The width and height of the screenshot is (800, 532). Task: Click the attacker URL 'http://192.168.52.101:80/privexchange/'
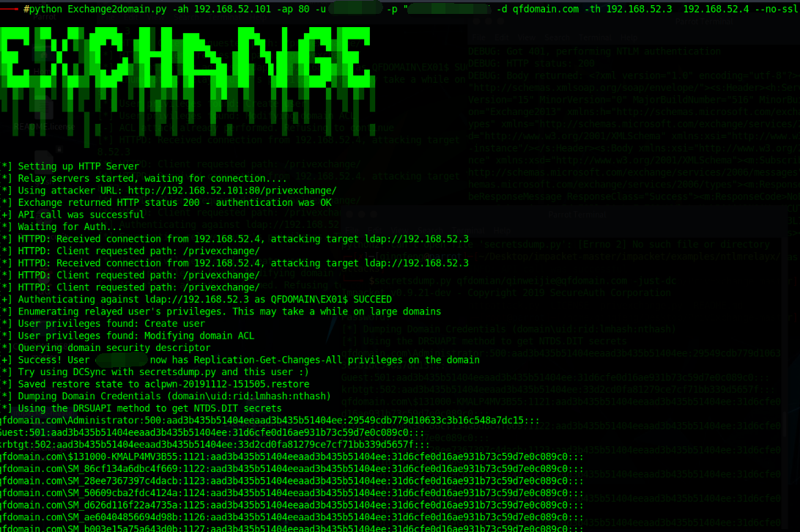[x=232, y=191]
